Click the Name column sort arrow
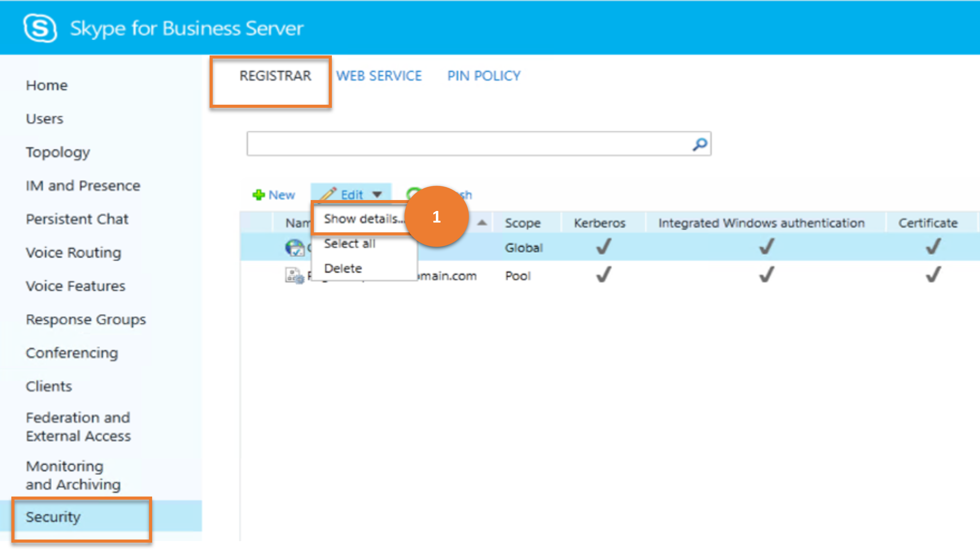 482,223
